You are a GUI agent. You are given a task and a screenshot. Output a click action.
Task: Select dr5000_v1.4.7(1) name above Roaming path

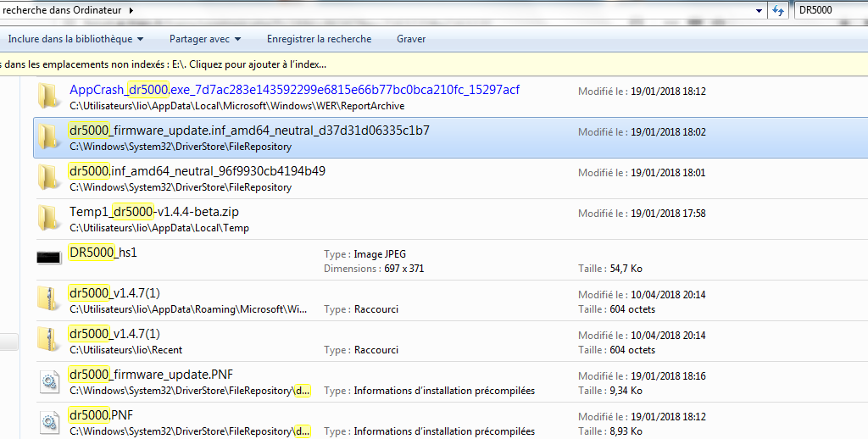(x=114, y=293)
